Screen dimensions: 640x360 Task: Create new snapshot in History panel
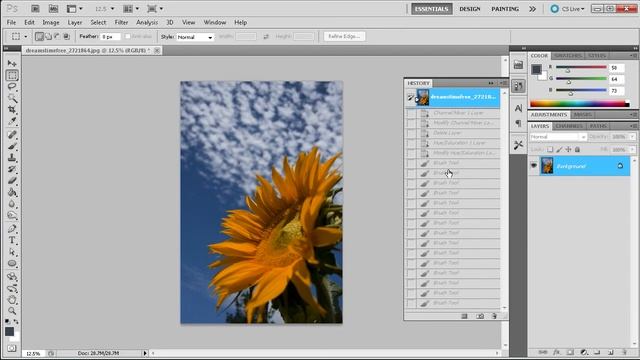pos(480,316)
